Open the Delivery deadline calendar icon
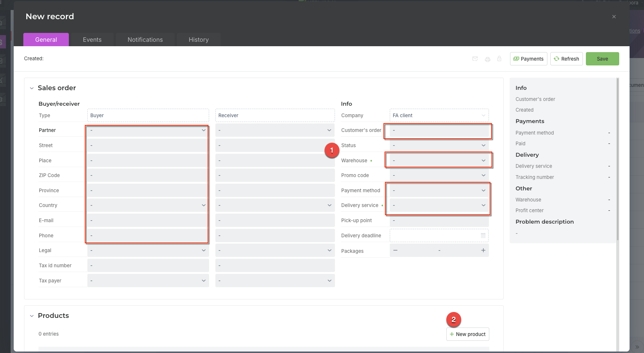 (x=483, y=235)
